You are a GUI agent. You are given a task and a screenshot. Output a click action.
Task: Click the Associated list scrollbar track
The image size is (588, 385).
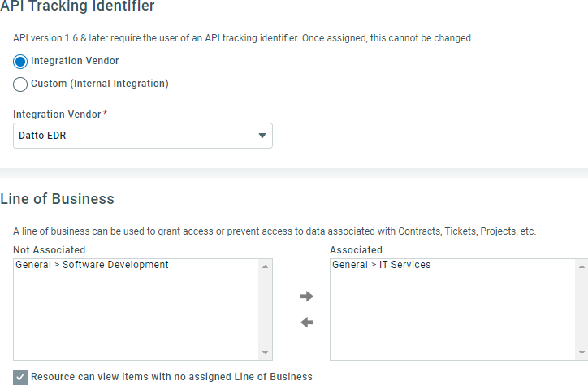point(582,309)
